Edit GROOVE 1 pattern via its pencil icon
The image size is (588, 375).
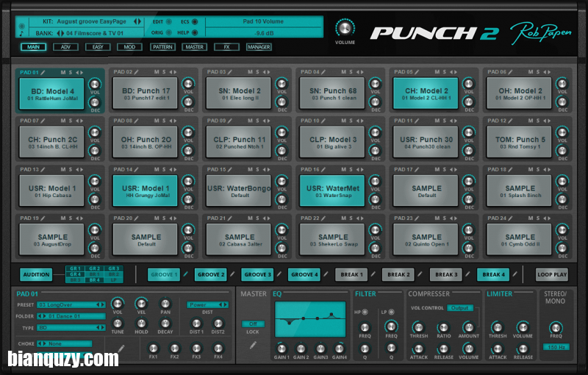point(185,274)
